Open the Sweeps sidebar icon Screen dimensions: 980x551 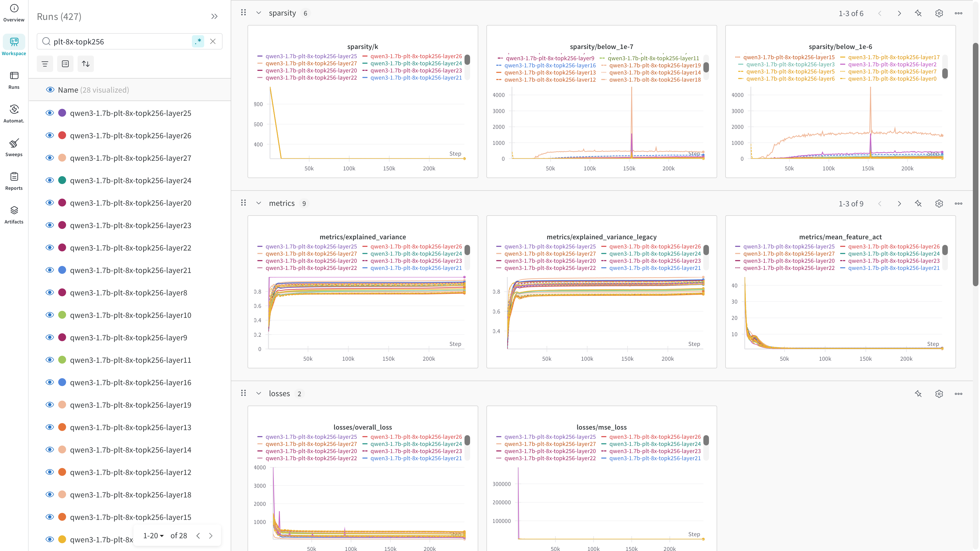pyautogui.click(x=14, y=147)
